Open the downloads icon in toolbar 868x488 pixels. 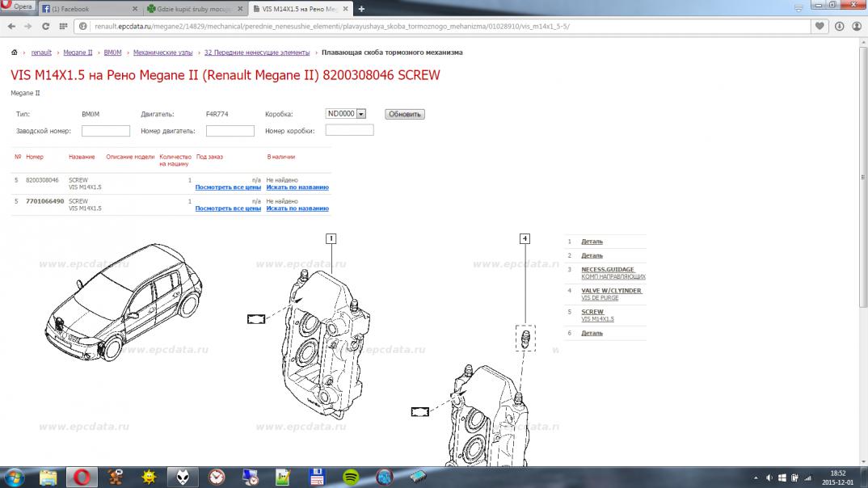(839, 26)
